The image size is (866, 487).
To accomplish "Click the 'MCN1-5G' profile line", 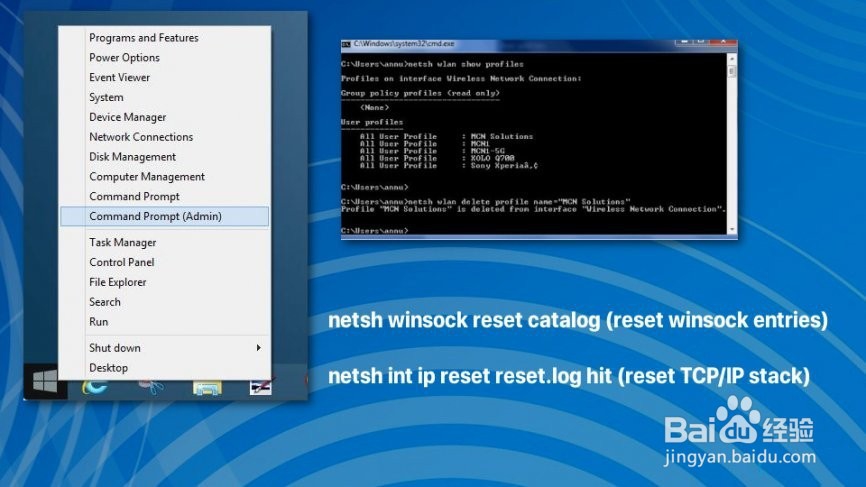I will point(432,151).
